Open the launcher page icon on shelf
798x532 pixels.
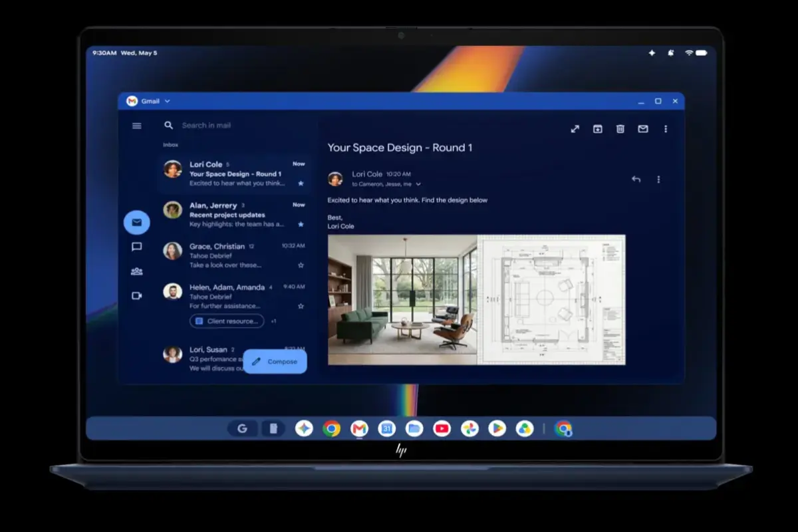(x=273, y=429)
